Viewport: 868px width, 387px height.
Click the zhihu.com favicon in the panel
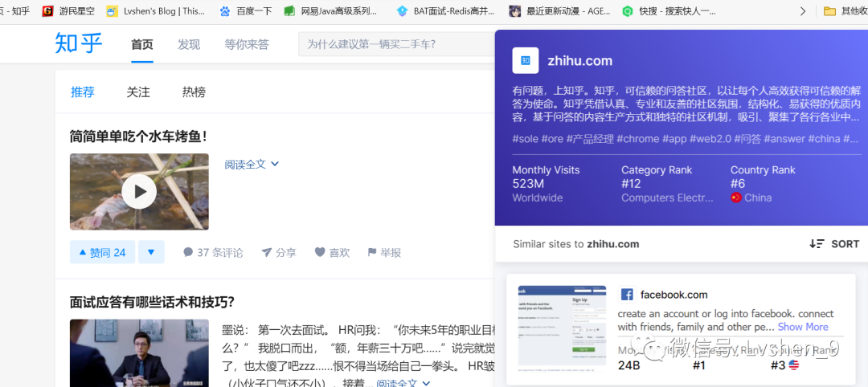pos(526,60)
